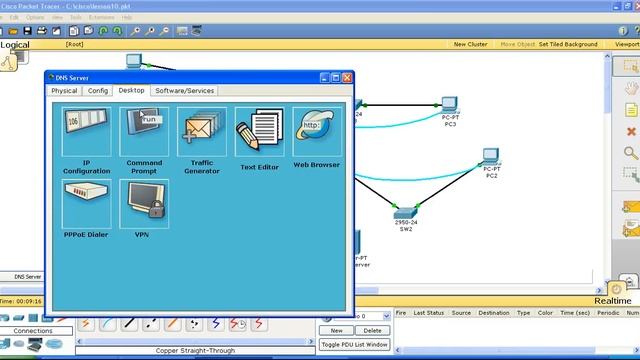Select the Serial DTE red cable

pyautogui.click(x=259, y=324)
